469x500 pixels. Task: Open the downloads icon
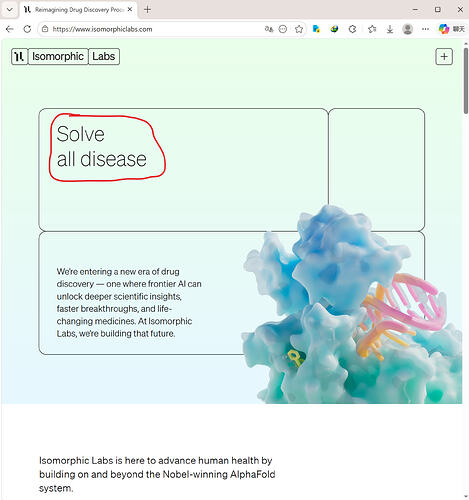[390, 29]
